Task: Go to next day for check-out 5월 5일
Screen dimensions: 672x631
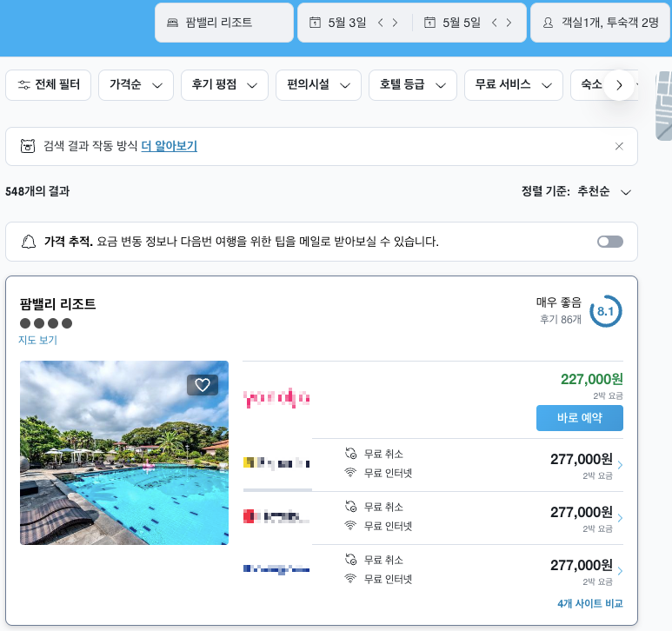Action: point(509,23)
